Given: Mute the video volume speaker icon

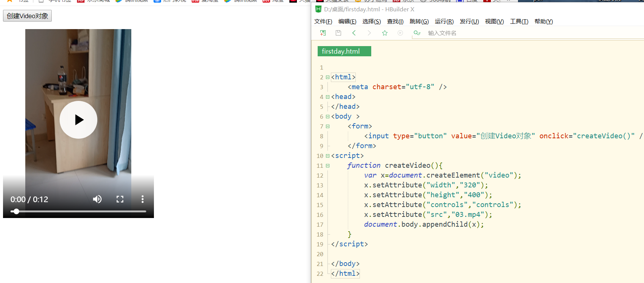Looking at the screenshot, I should point(97,199).
